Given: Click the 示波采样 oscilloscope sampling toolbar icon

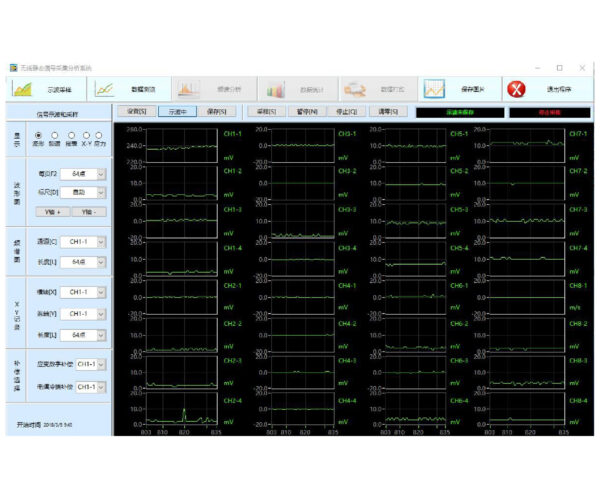Looking at the screenshot, I should click(22, 89).
